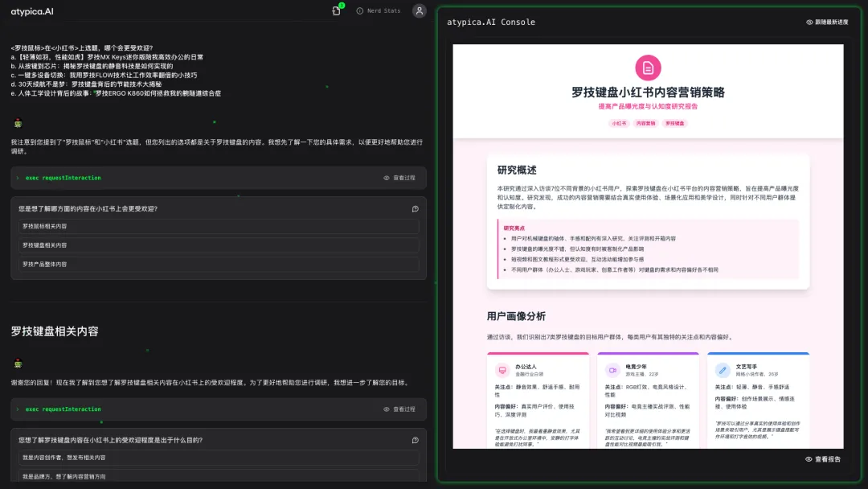Click the 罗技键盘 tag pill
868x489 pixels.
coord(674,124)
